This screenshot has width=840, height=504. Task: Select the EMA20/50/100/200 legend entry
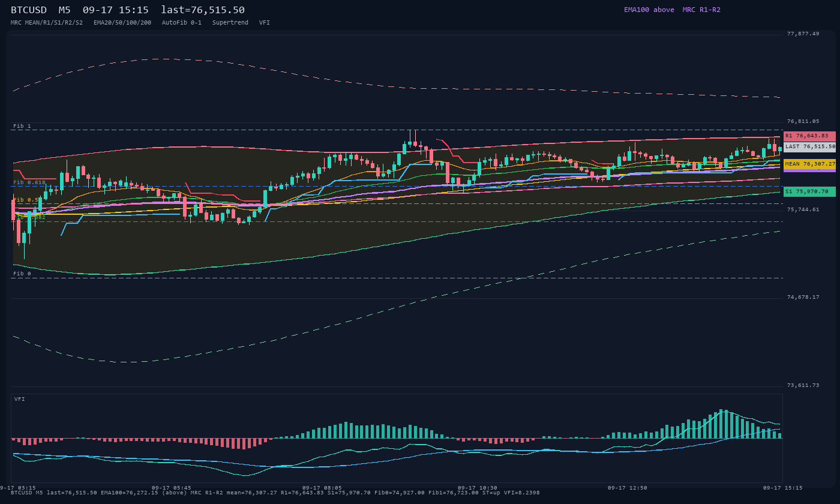tap(122, 23)
